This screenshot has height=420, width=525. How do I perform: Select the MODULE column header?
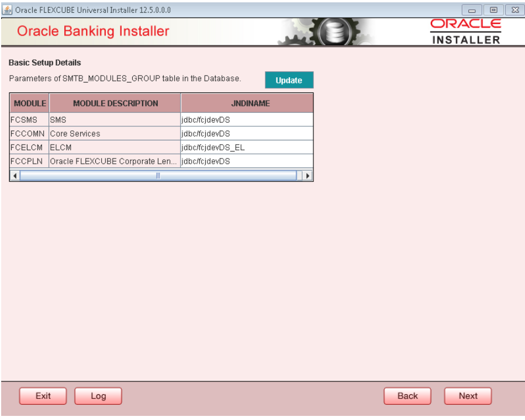click(x=30, y=103)
